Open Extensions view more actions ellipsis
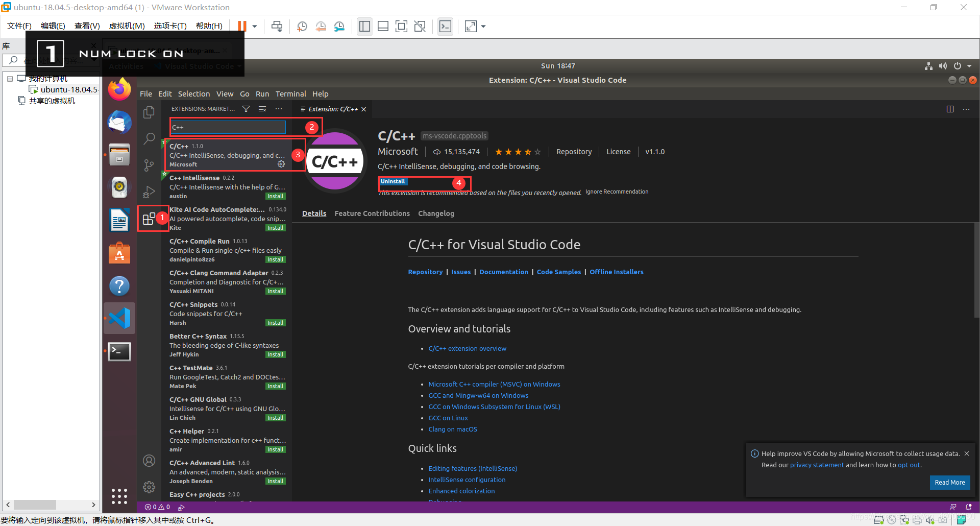Viewport: 980px width, 526px height. click(279, 109)
